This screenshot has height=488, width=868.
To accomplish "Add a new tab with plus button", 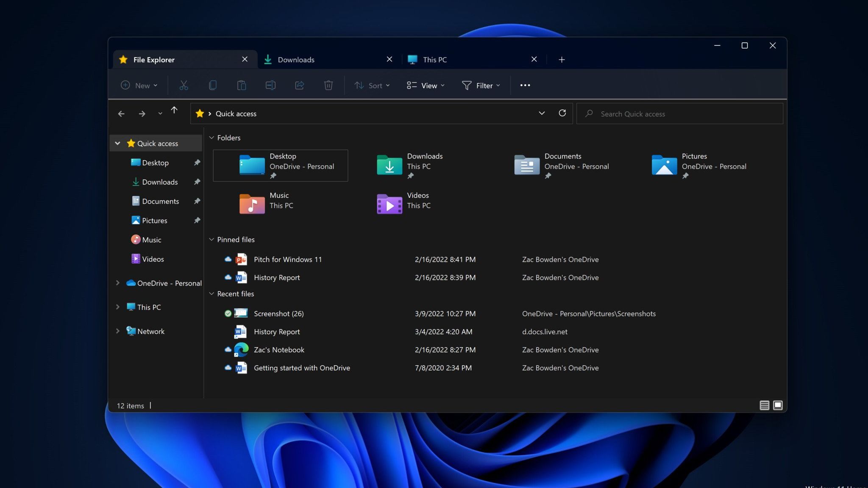I will coord(562,60).
